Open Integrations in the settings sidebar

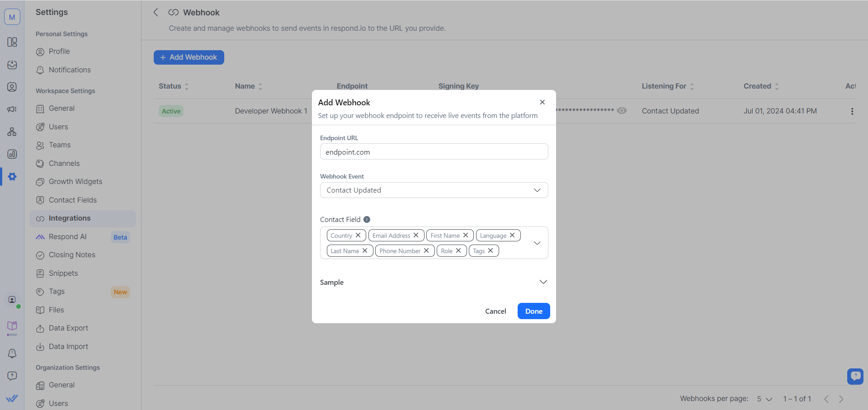(70, 218)
